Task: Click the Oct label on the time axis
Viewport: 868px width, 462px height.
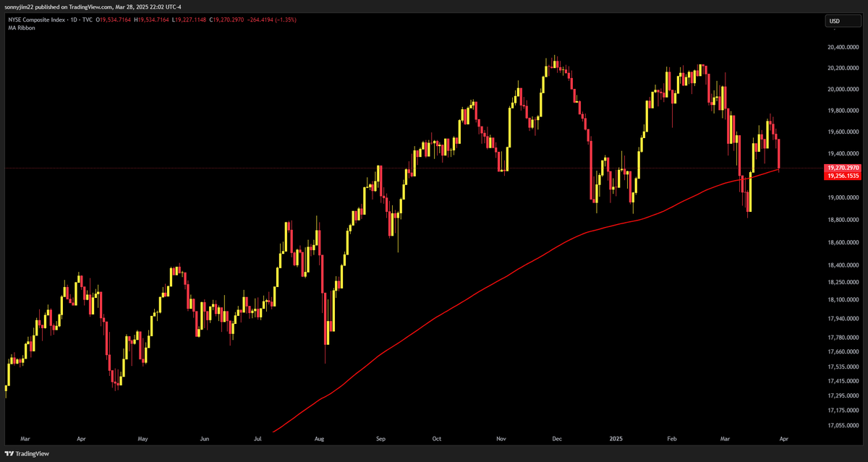Action: coord(436,439)
